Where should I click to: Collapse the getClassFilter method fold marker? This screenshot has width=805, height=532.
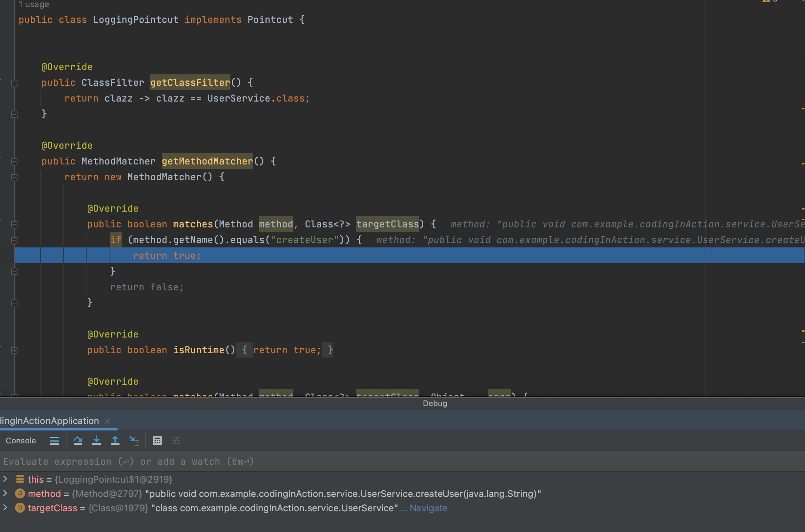14,83
